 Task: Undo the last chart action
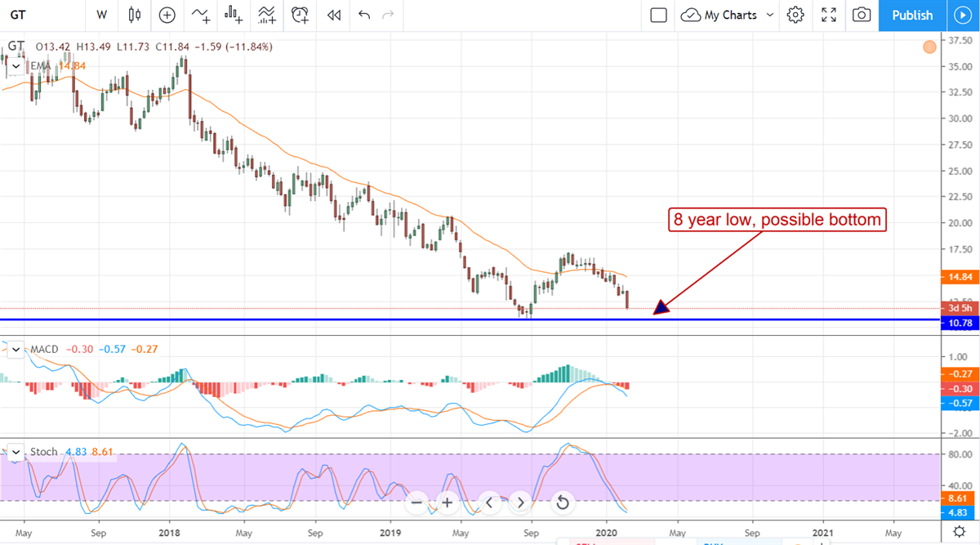click(x=364, y=15)
